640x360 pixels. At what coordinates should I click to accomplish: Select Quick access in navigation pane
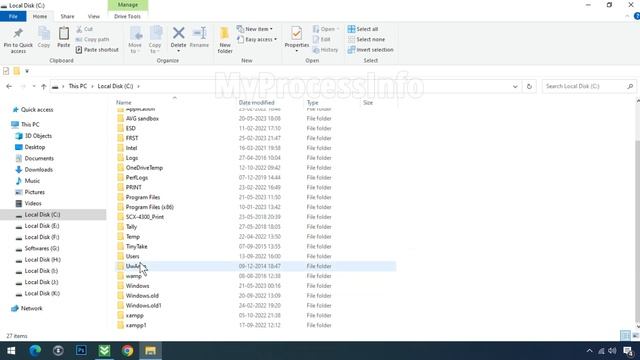point(37,109)
